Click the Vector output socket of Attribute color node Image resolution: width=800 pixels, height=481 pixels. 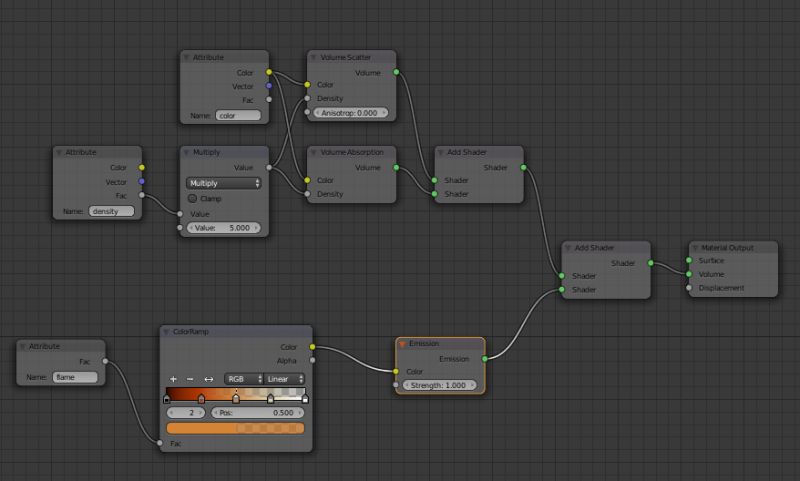(269, 86)
